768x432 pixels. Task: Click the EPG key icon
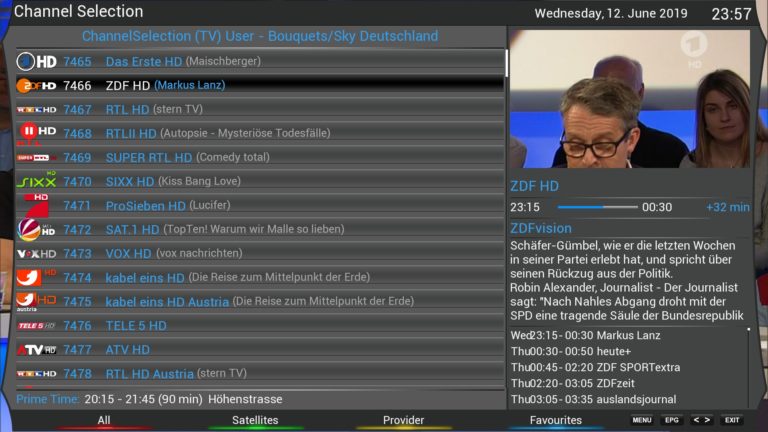point(672,420)
